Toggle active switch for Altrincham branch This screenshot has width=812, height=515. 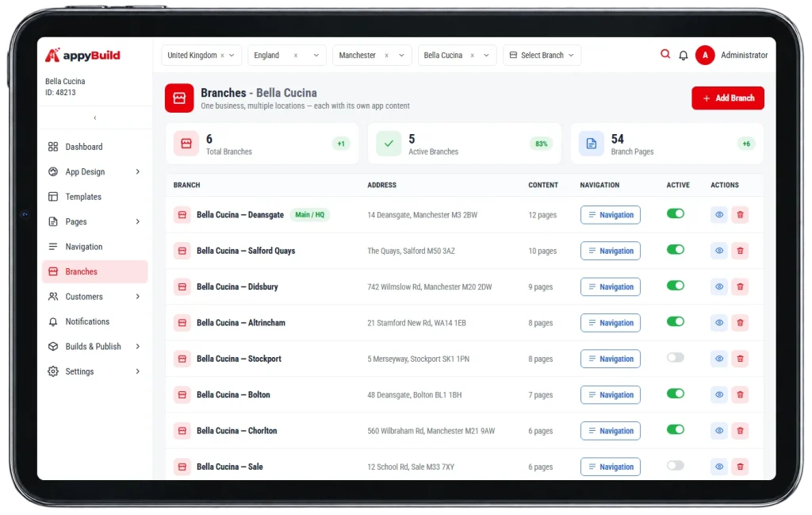(x=676, y=321)
